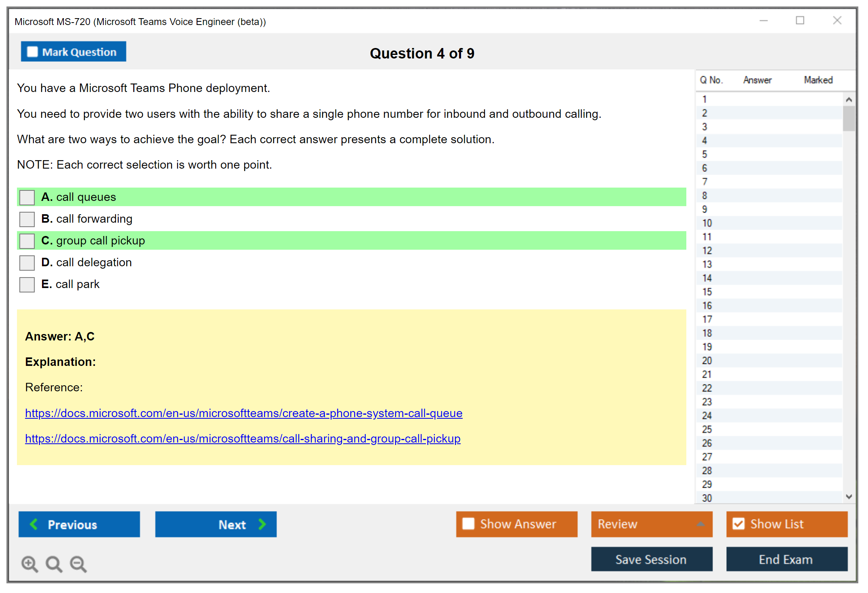
Task: Click the green left arrow on Previous
Action: pyautogui.click(x=34, y=524)
